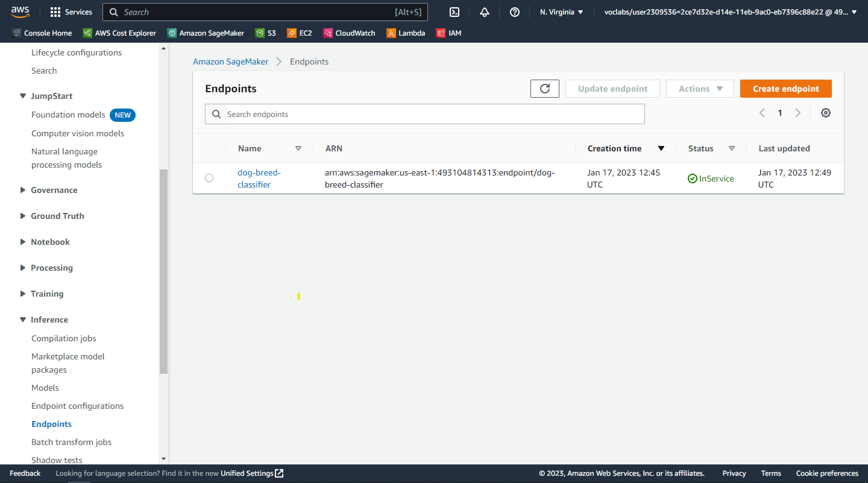Open the dog-breed-classifier endpoint link

point(259,178)
